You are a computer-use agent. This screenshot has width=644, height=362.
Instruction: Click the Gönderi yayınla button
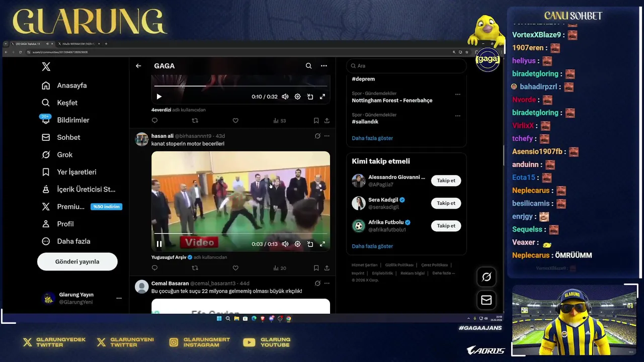pyautogui.click(x=77, y=261)
